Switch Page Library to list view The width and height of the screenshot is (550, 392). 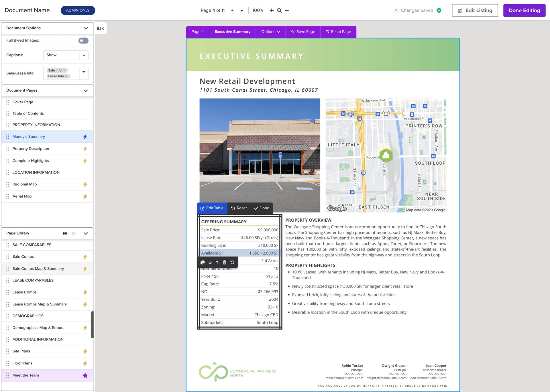tap(65, 233)
